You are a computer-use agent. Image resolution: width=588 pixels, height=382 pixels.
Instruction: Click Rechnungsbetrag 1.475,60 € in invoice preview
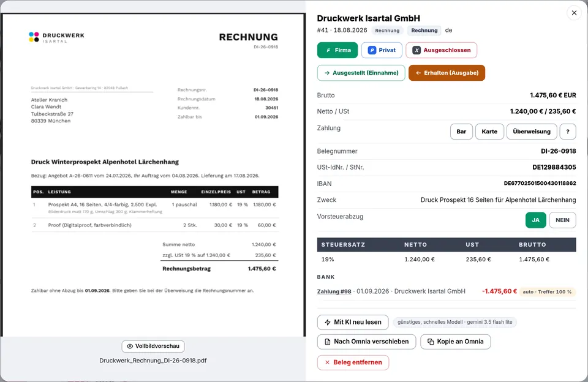(x=219, y=269)
